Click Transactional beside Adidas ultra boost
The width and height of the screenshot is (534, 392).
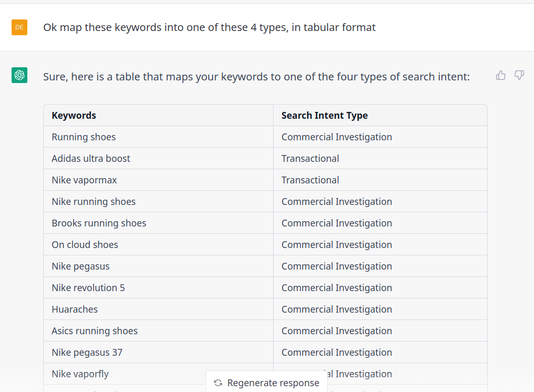point(310,159)
